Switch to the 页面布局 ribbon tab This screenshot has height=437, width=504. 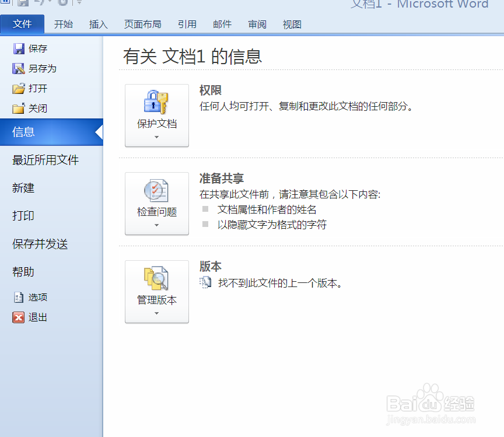pyautogui.click(x=143, y=24)
